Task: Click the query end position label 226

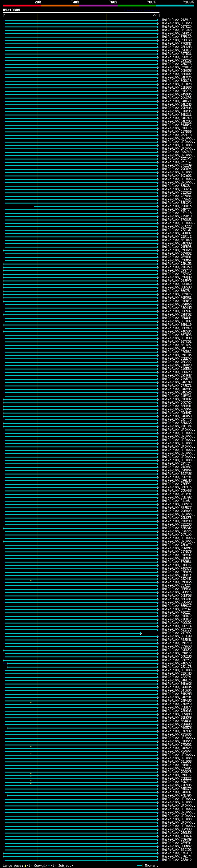Action: [x=155, y=15]
